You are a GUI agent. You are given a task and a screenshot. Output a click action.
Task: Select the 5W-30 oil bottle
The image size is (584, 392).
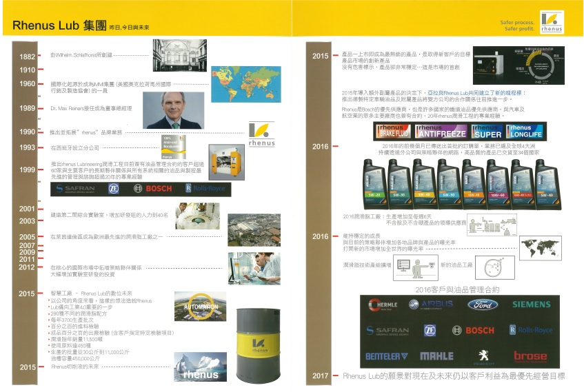399,184
